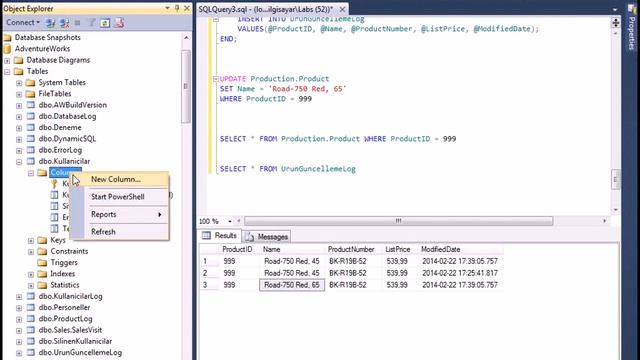Viewport: 640px width, 360px height.
Task: Expand the Keys folder under Kullanicilar
Action: [31, 240]
